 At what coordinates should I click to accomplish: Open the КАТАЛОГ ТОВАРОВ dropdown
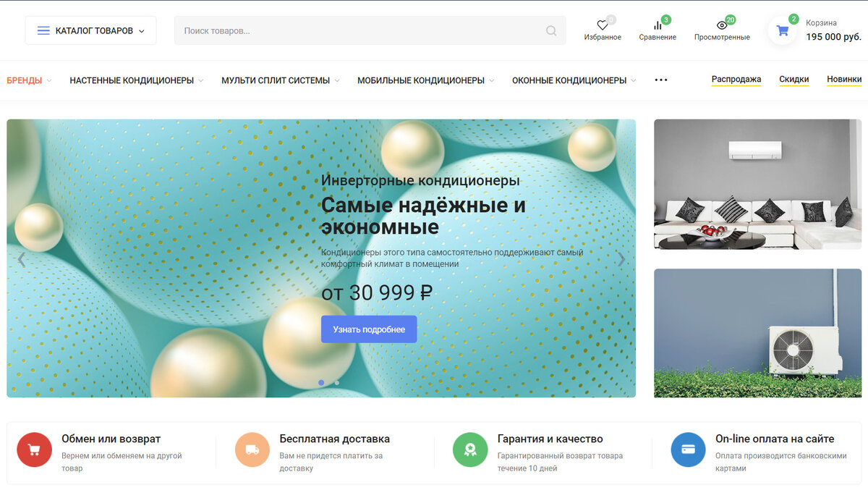[x=90, y=30]
